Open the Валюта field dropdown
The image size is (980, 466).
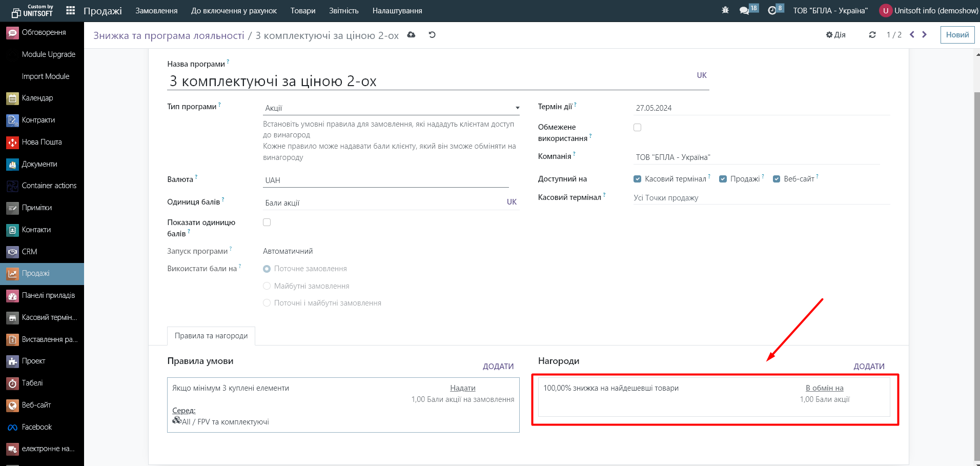coord(385,180)
